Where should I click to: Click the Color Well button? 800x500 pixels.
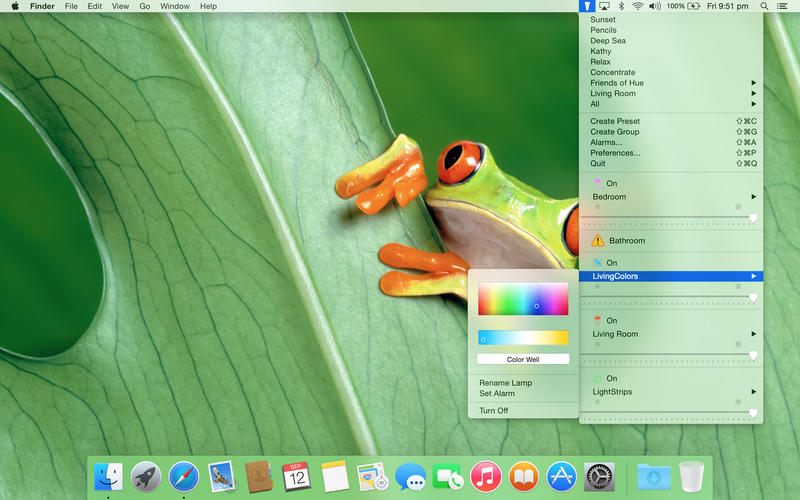click(x=523, y=359)
